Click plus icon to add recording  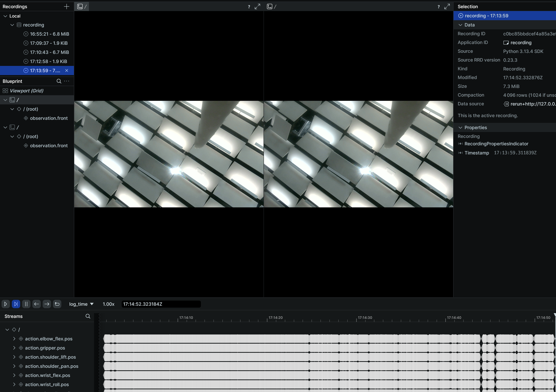66,6
